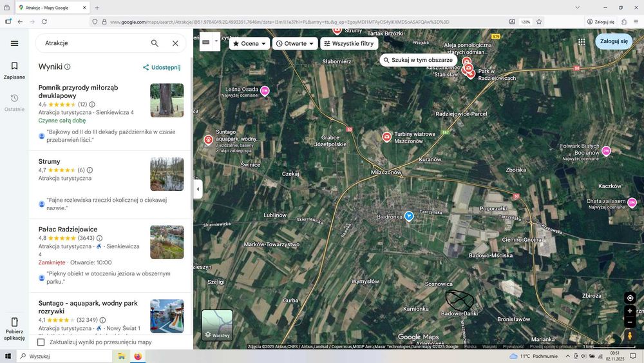Open Pomnik przyrody miłorząb dwuklapowy result
Viewport: 644px width, 363px height.
(78, 92)
